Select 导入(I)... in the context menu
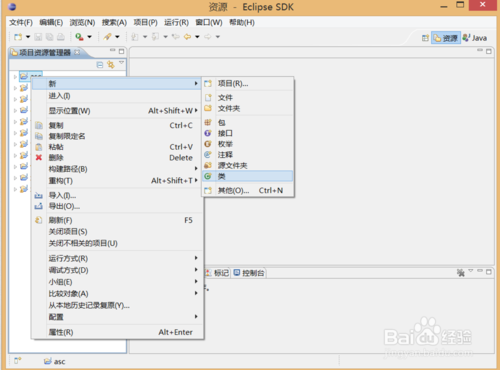 (117, 195)
